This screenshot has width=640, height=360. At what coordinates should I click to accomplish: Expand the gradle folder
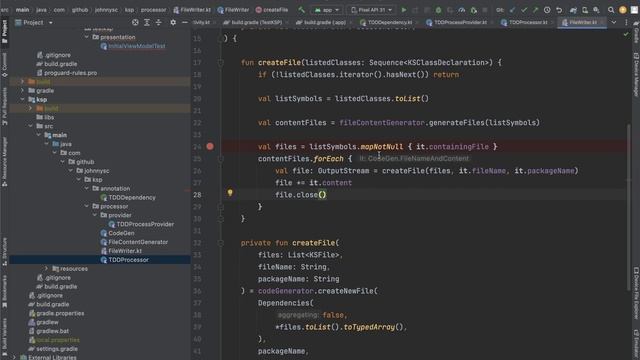[22, 91]
